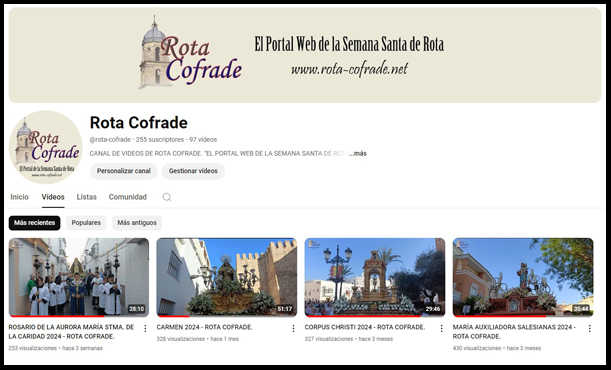Select the Más recientes filter chip
Image resolution: width=611 pixels, height=370 pixels.
pyautogui.click(x=35, y=223)
